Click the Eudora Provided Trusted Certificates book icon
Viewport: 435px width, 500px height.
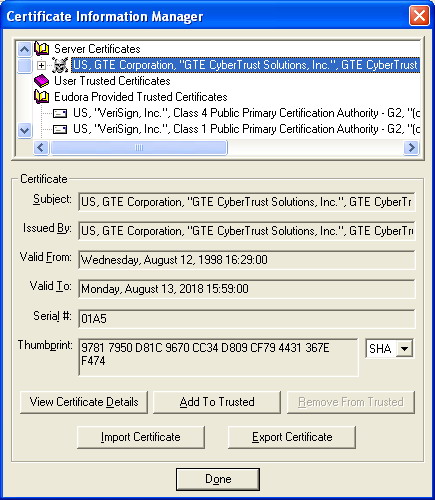click(42, 97)
